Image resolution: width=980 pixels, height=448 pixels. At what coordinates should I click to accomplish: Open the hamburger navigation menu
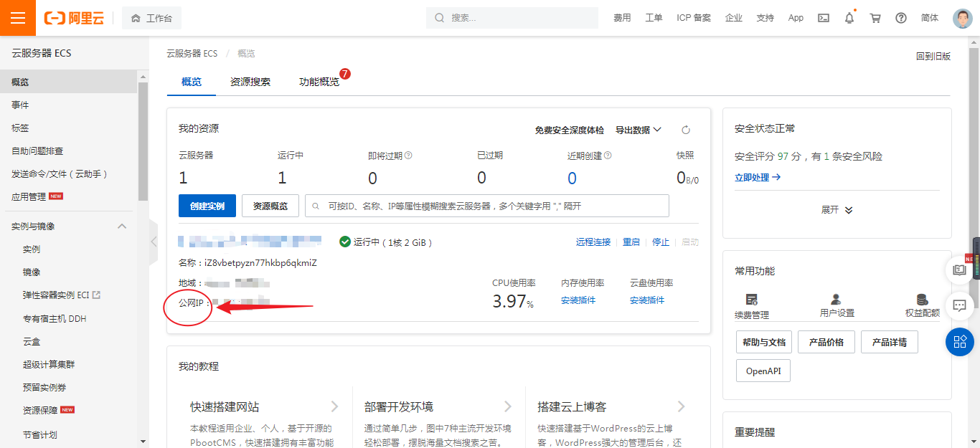point(18,18)
